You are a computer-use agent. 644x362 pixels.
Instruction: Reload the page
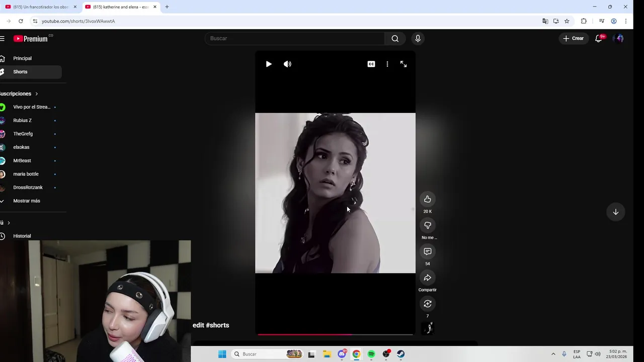21,21
